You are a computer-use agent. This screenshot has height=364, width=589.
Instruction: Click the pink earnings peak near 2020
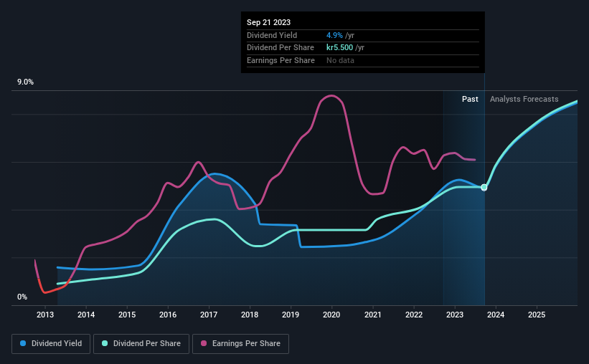point(331,96)
